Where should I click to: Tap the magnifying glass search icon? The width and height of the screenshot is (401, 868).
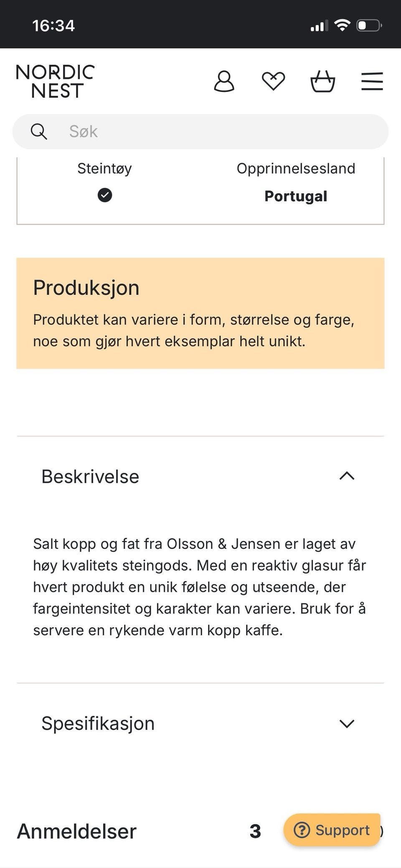point(39,132)
